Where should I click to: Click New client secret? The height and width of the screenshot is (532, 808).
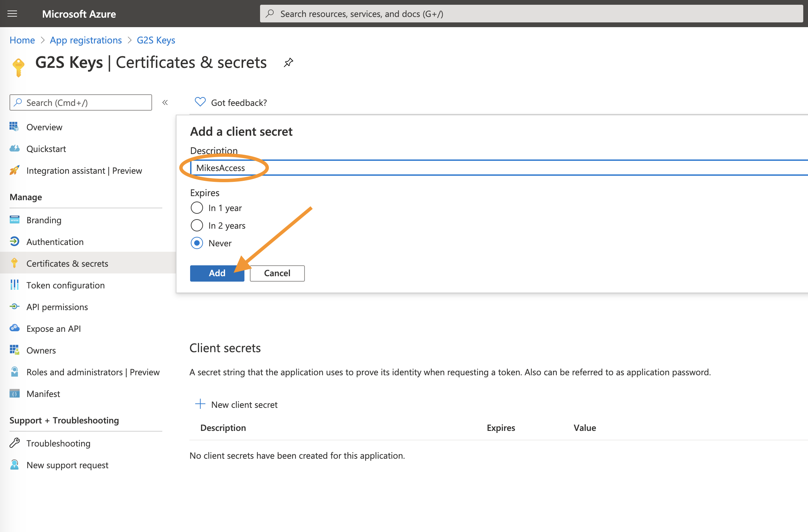[237, 404]
